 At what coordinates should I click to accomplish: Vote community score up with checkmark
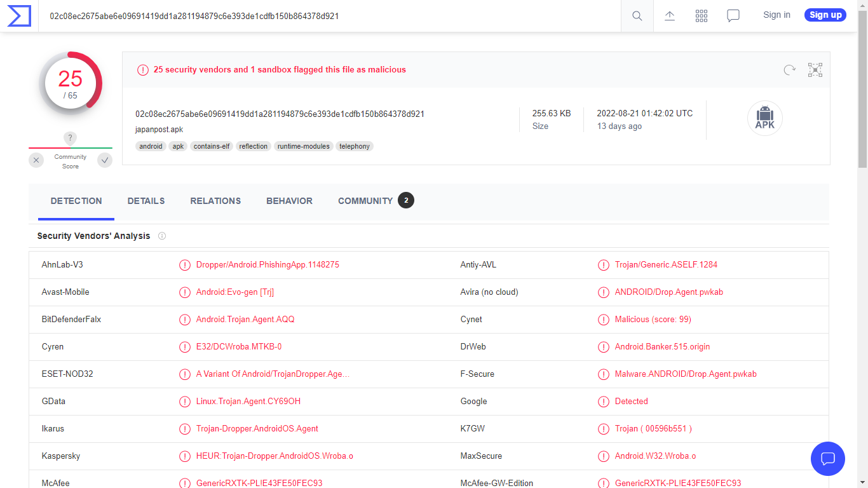[x=105, y=160]
